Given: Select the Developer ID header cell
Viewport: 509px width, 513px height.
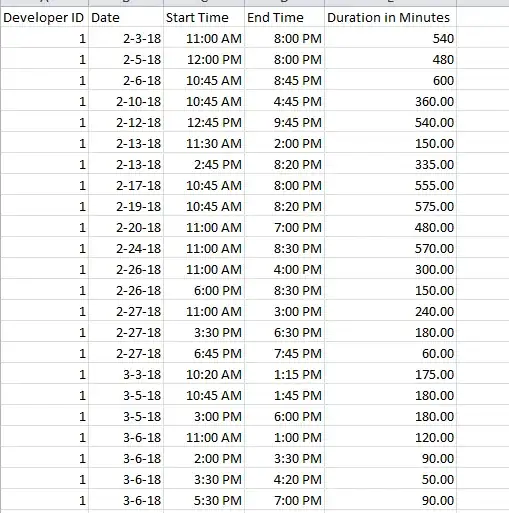Looking at the screenshot, I should pyautogui.click(x=44, y=17).
